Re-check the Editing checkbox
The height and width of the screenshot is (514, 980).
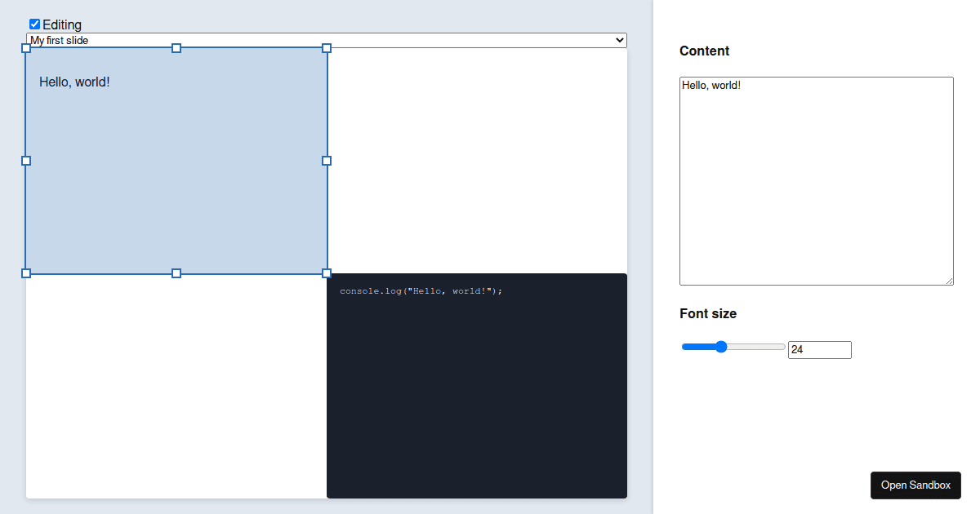pos(34,24)
